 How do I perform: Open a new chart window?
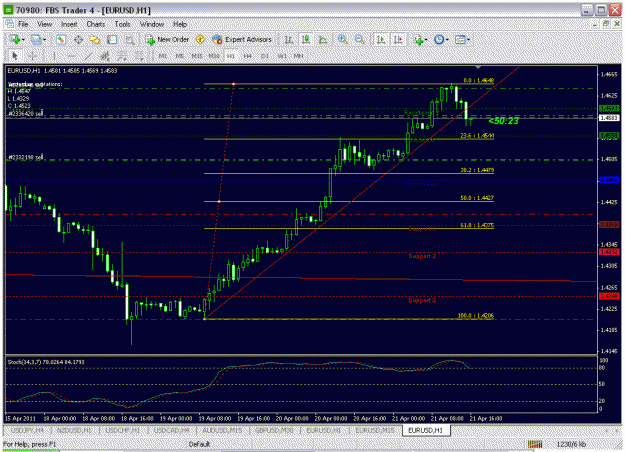pyautogui.click(x=15, y=39)
